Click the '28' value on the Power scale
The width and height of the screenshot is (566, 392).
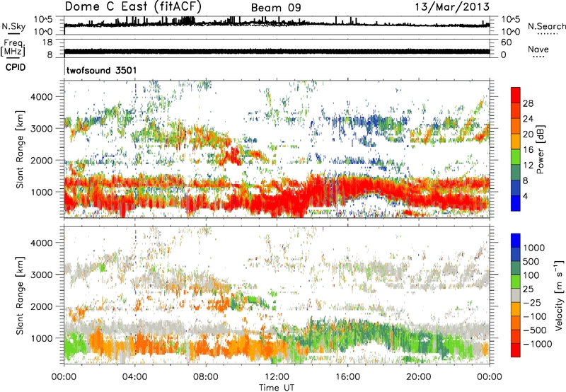528,103
